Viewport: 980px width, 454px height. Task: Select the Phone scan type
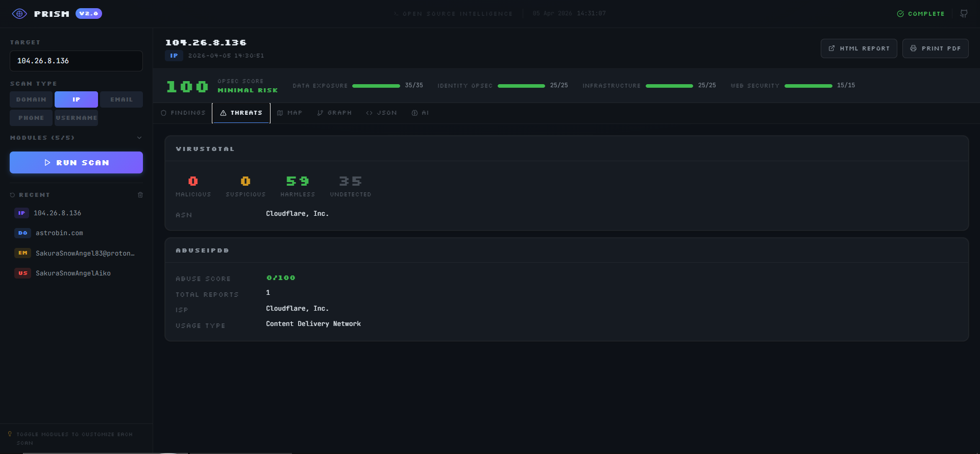point(31,118)
